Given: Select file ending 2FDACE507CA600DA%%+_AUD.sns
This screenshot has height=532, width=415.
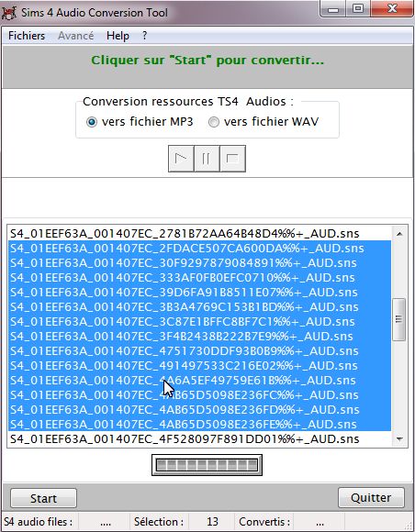Looking at the screenshot, I should 199,249.
